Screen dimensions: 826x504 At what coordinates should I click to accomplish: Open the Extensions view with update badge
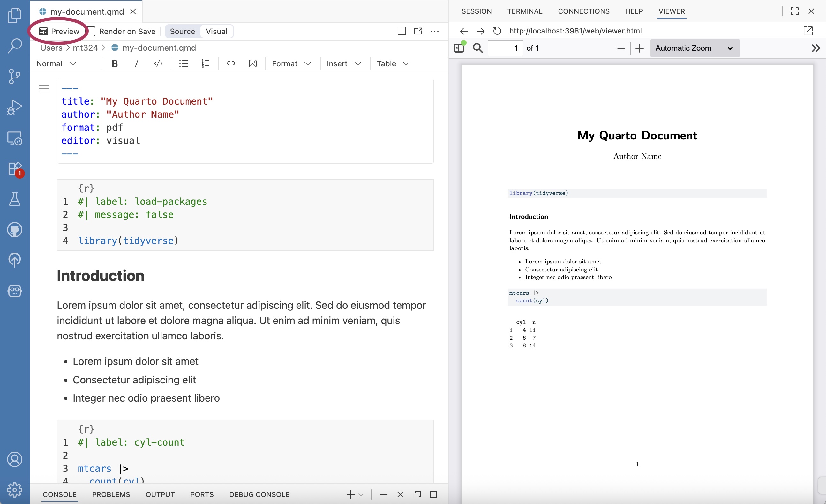(14, 169)
